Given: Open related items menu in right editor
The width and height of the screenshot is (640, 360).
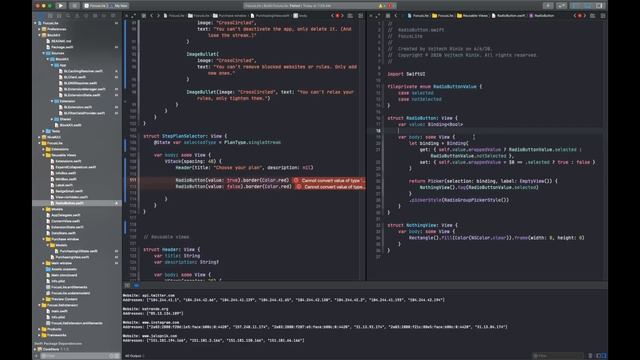Looking at the screenshot, I should [388, 16].
